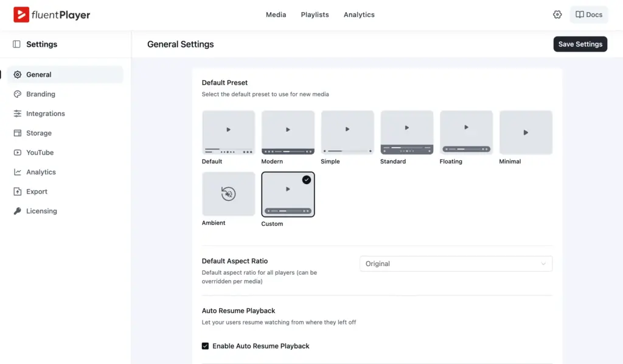
Task: Click the General Settings heading
Action: (x=180, y=44)
